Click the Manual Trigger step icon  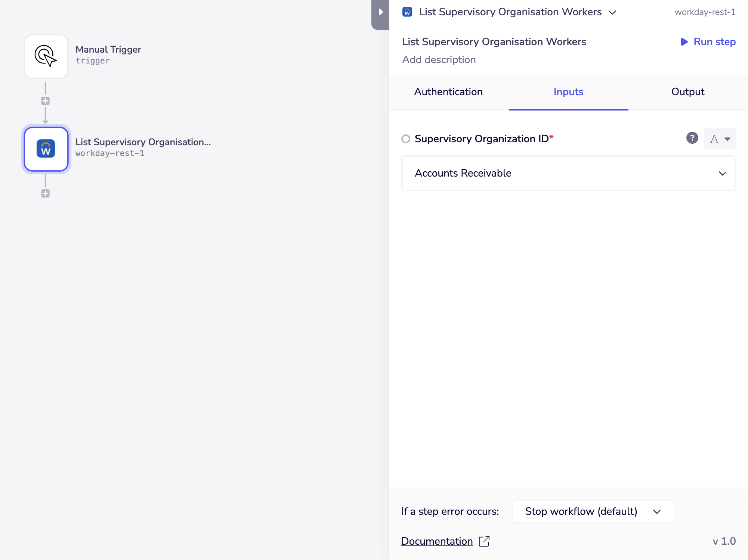coord(46,56)
